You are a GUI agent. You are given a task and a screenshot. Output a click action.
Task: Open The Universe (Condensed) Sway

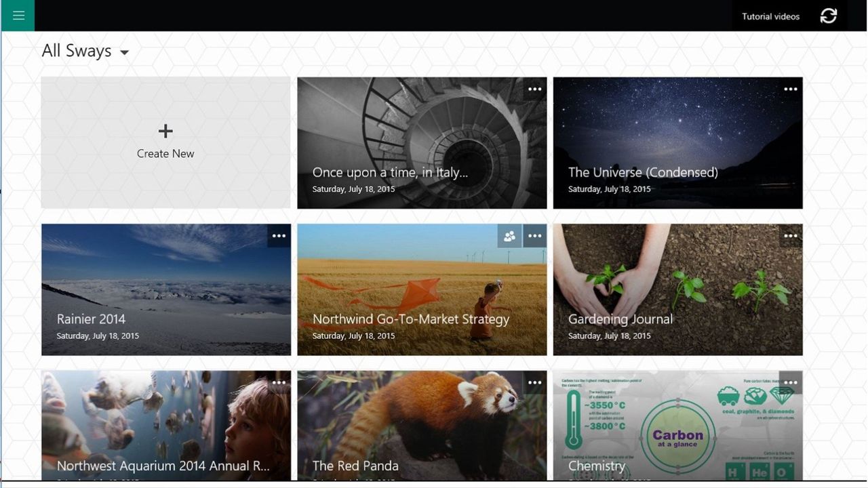677,142
